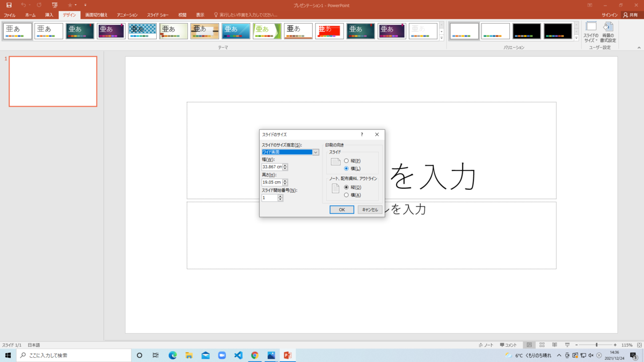Image resolution: width=644 pixels, height=362 pixels.
Task: Select slide 1 thumbnail in the pane
Action: click(x=52, y=81)
